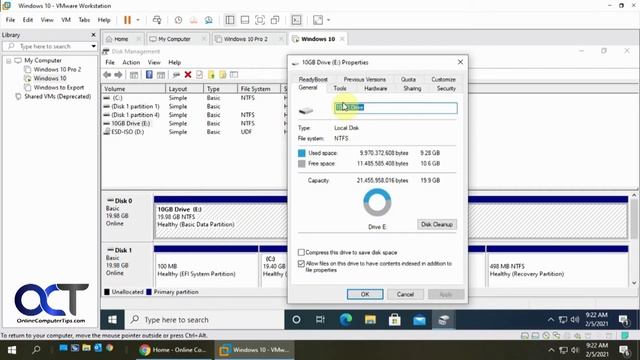Click Cancel in Properties dialog
This screenshot has width=640, height=360.
pos(405,294)
